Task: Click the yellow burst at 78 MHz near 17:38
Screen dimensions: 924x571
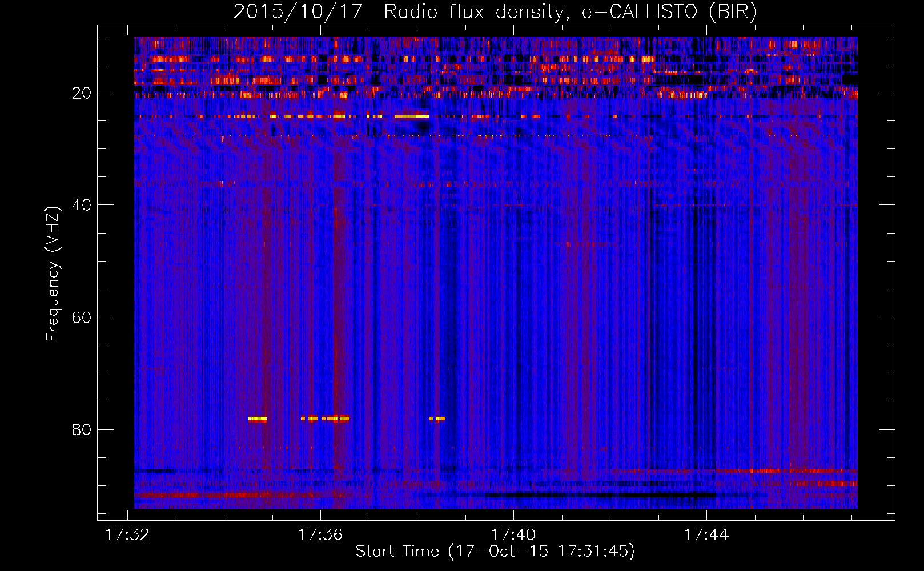Action: pyautogui.click(x=437, y=419)
